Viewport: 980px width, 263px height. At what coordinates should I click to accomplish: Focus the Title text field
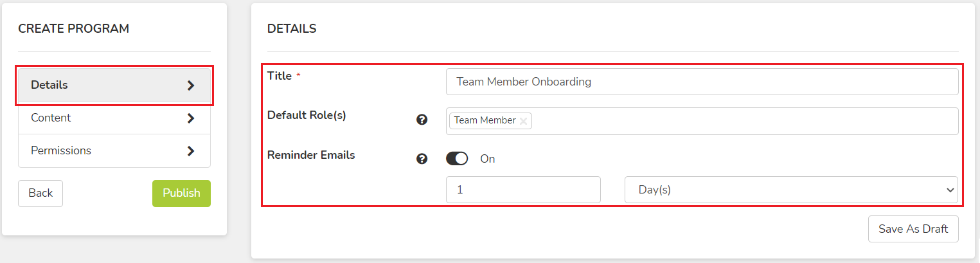(x=702, y=82)
